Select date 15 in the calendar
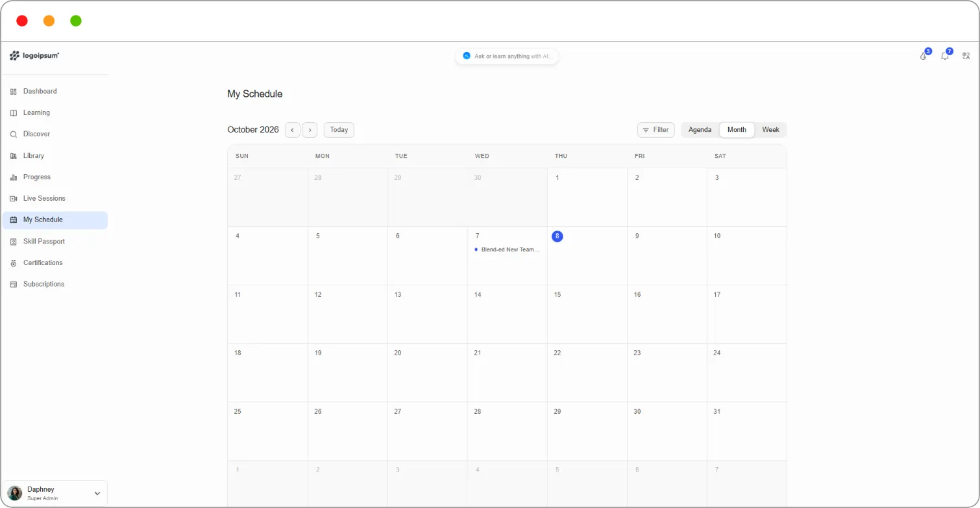 tap(557, 295)
